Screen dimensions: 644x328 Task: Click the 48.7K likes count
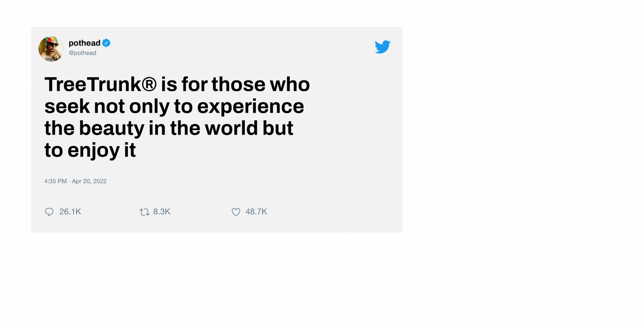click(x=256, y=212)
